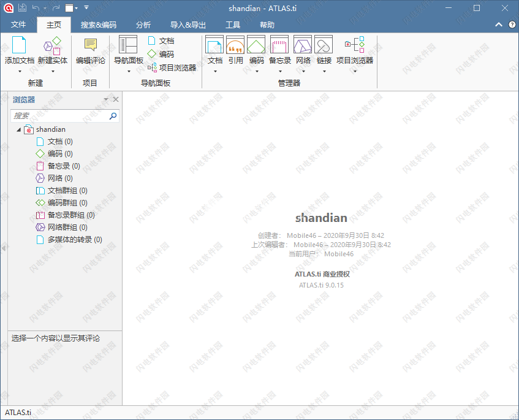
Task: Click the 新建实体 icon
Action: [53, 45]
